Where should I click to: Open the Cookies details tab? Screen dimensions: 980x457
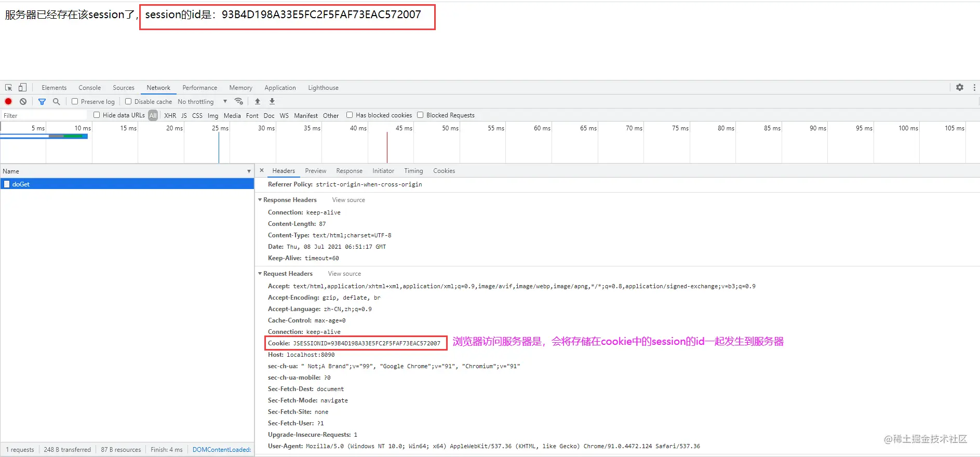click(444, 171)
